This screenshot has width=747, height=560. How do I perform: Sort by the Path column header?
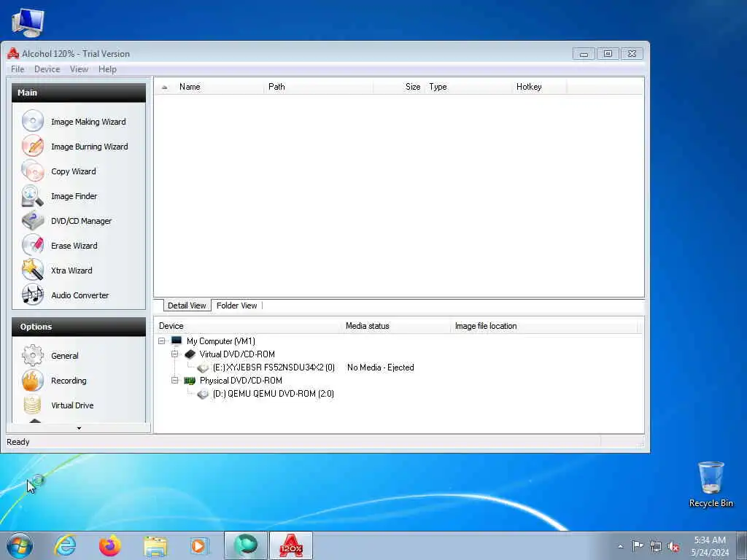click(x=318, y=87)
